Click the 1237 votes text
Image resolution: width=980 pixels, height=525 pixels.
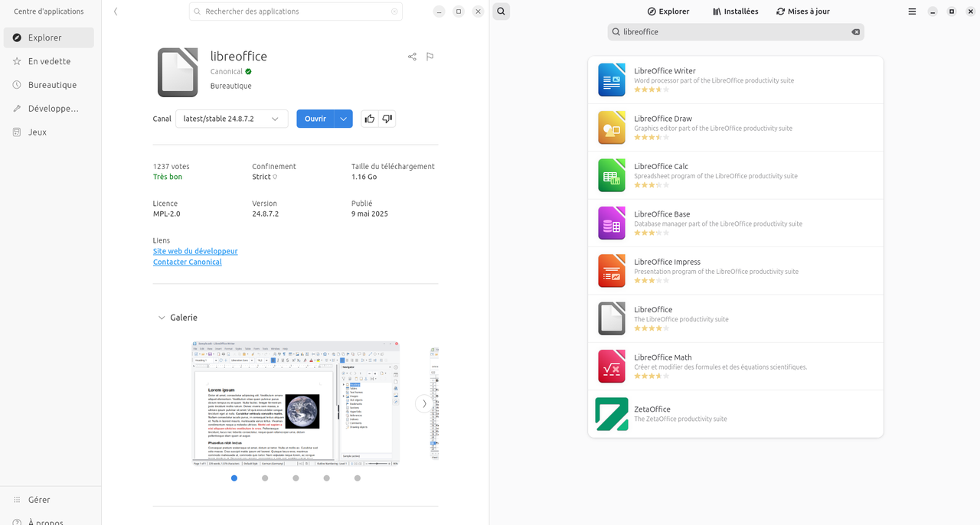click(171, 166)
